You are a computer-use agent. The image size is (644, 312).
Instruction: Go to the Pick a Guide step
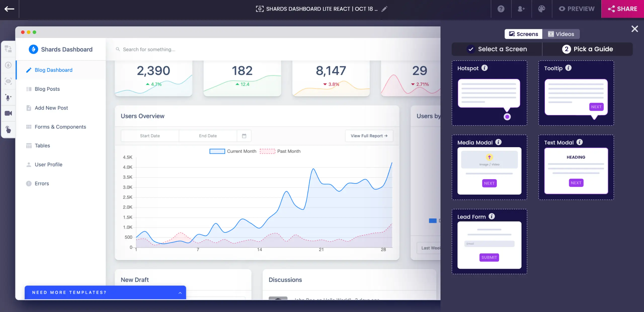click(587, 49)
